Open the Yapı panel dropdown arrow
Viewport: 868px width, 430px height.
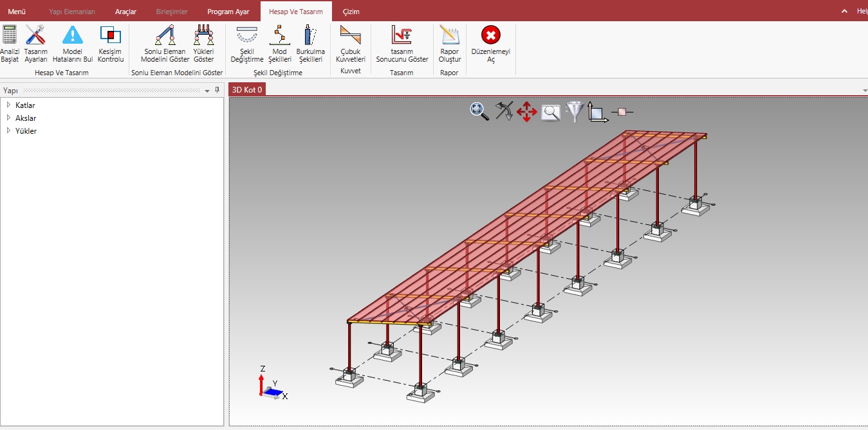[x=207, y=91]
